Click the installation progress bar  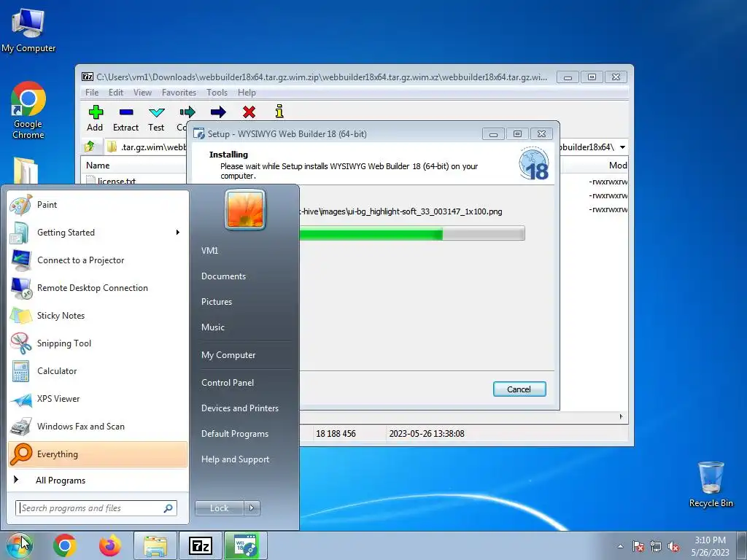[x=411, y=233]
